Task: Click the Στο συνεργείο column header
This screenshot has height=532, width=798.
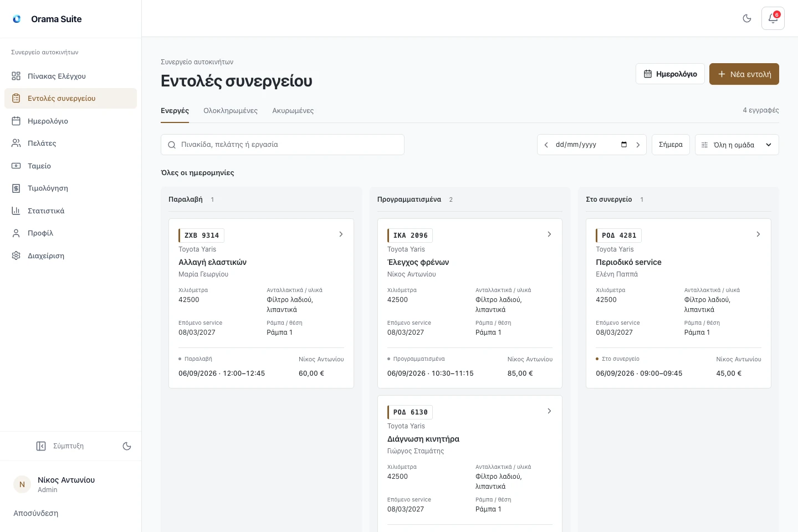Action: point(609,199)
